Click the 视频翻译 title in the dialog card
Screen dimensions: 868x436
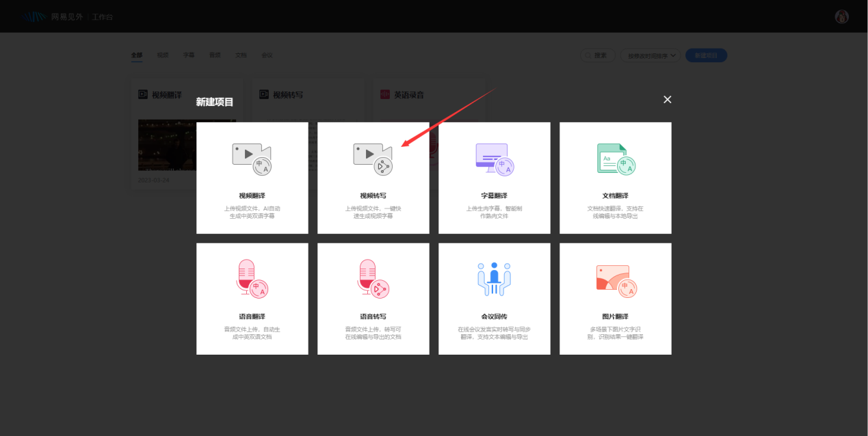(x=252, y=195)
